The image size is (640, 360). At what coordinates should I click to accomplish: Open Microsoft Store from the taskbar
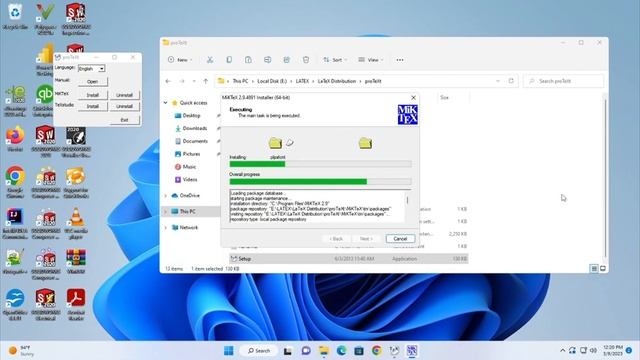[x=359, y=351]
